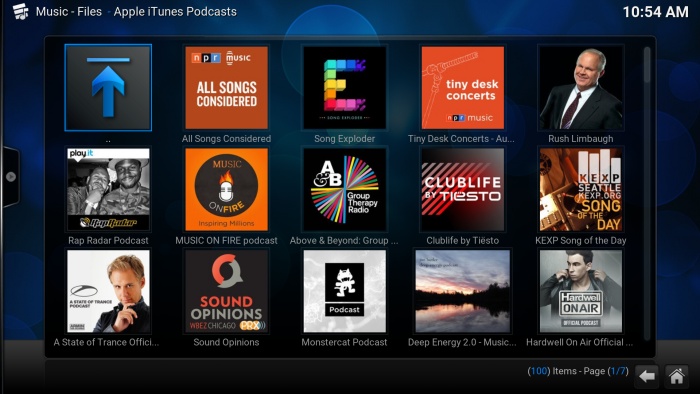700x394 pixels.
Task: Click the 'Clublife by Tiësto' label
Action: (x=462, y=241)
